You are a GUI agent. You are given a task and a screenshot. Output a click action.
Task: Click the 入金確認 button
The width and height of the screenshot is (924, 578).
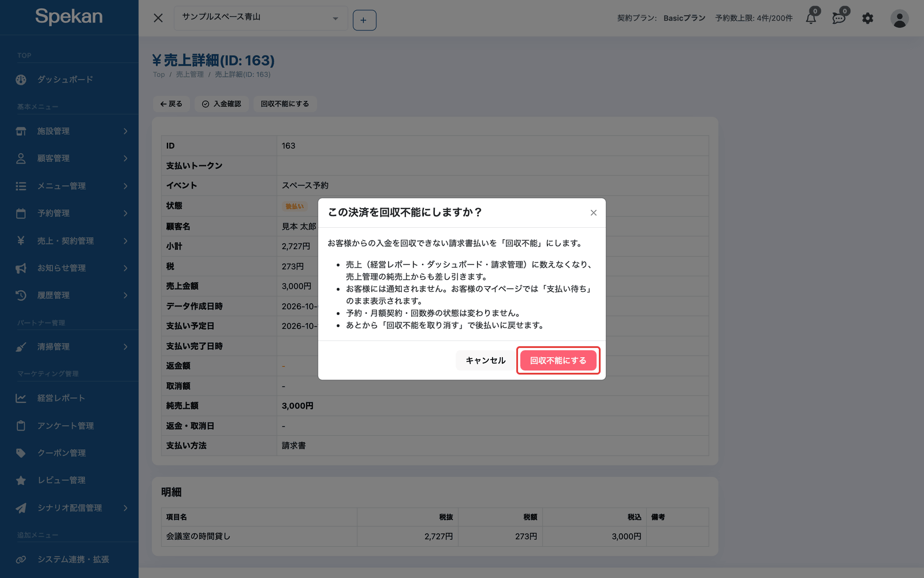pos(222,104)
